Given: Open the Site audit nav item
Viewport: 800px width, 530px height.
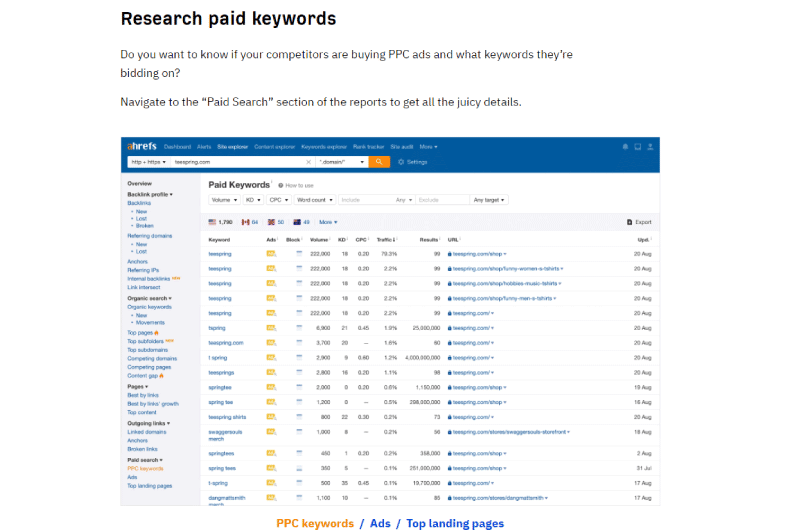Looking at the screenshot, I should point(402,147).
